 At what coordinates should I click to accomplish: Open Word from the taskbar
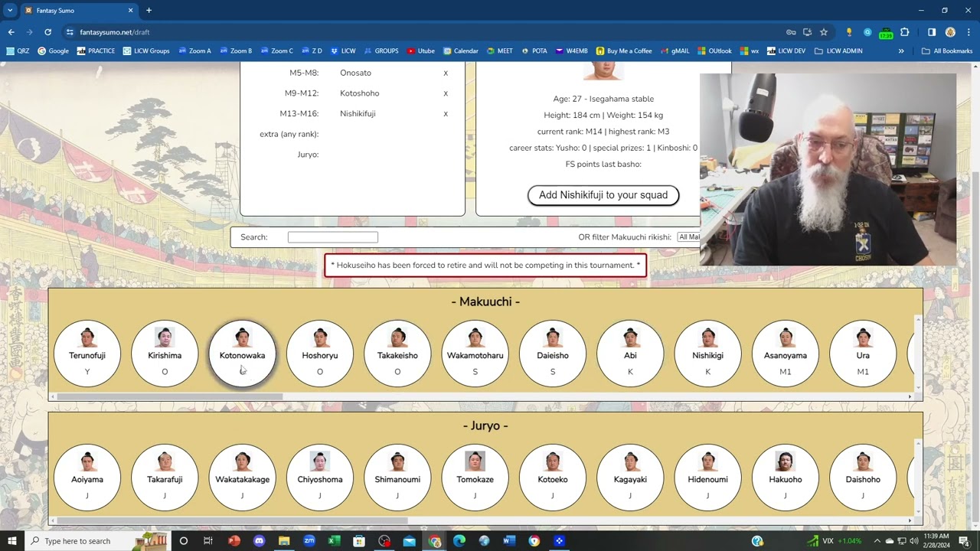(509, 541)
